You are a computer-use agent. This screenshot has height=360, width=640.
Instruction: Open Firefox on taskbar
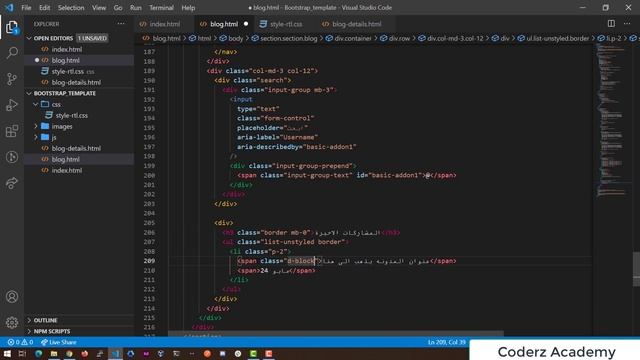(x=85, y=353)
